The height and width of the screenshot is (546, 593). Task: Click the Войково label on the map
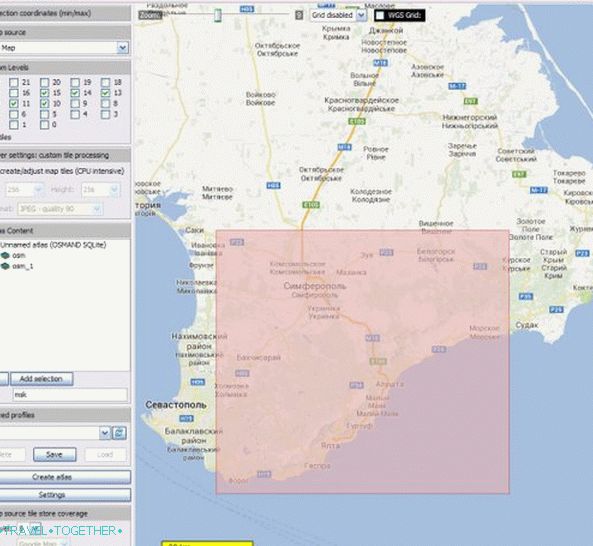point(261,95)
